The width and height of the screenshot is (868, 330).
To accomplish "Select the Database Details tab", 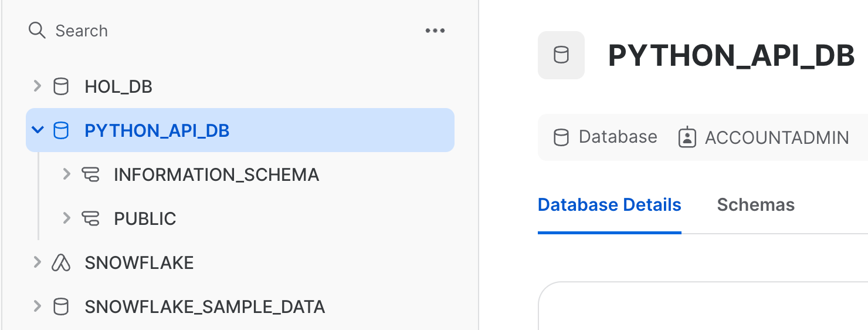I will point(609,205).
